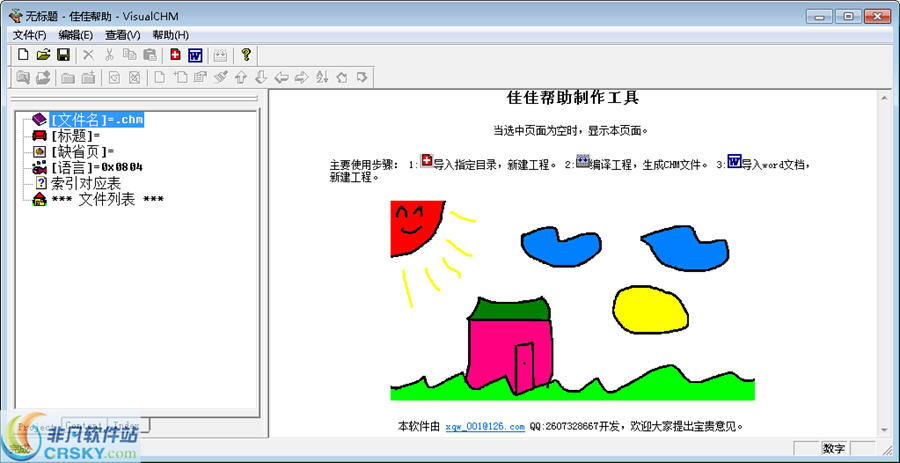The image size is (900, 463).
Task: Click the scroll up arrow of content pane
Action: tap(885, 99)
